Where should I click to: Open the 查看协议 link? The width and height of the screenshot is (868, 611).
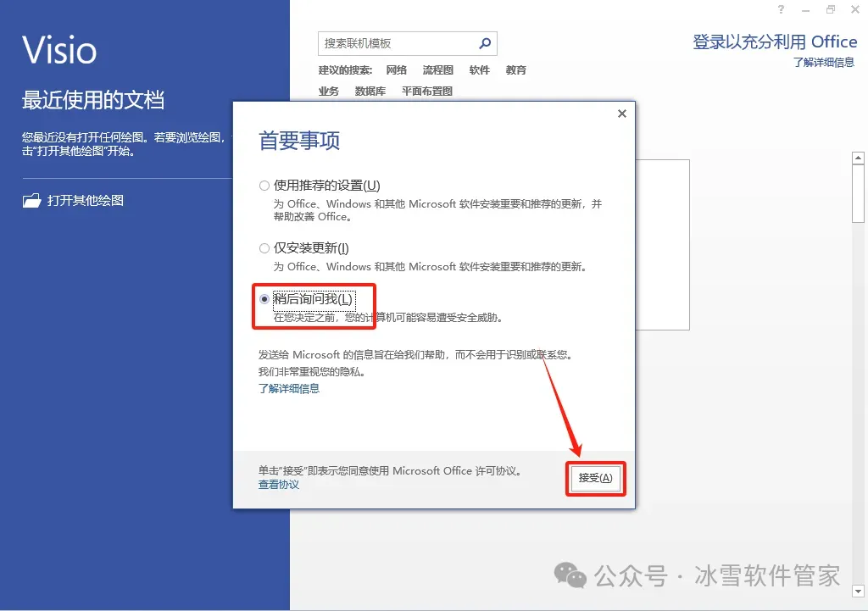278,484
